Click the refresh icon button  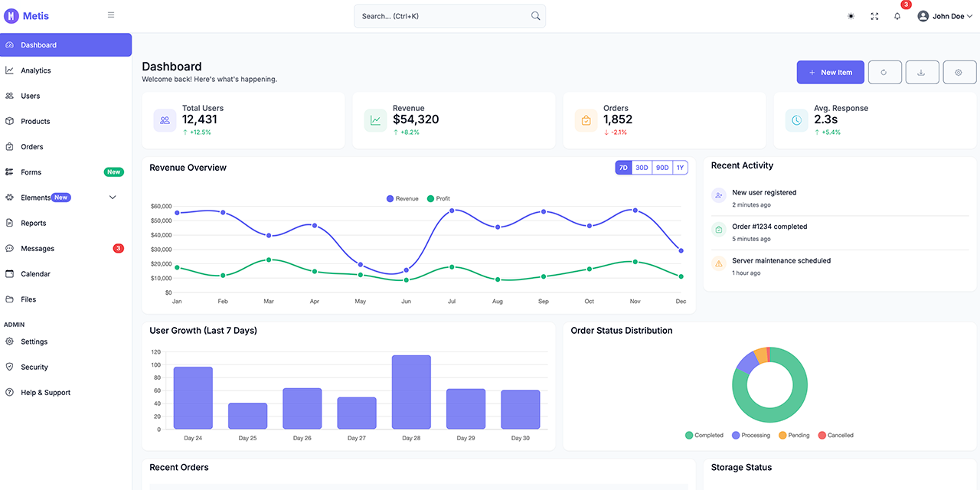(x=884, y=73)
